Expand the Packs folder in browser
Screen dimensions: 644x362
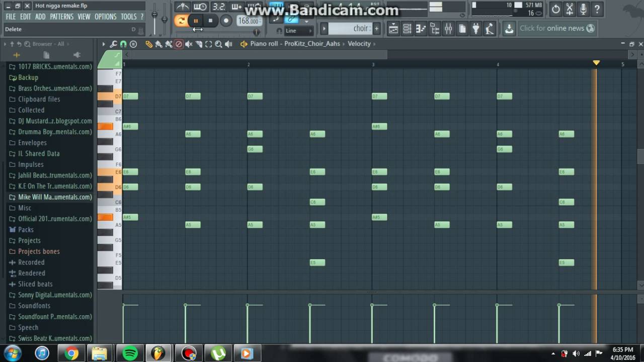(x=26, y=230)
